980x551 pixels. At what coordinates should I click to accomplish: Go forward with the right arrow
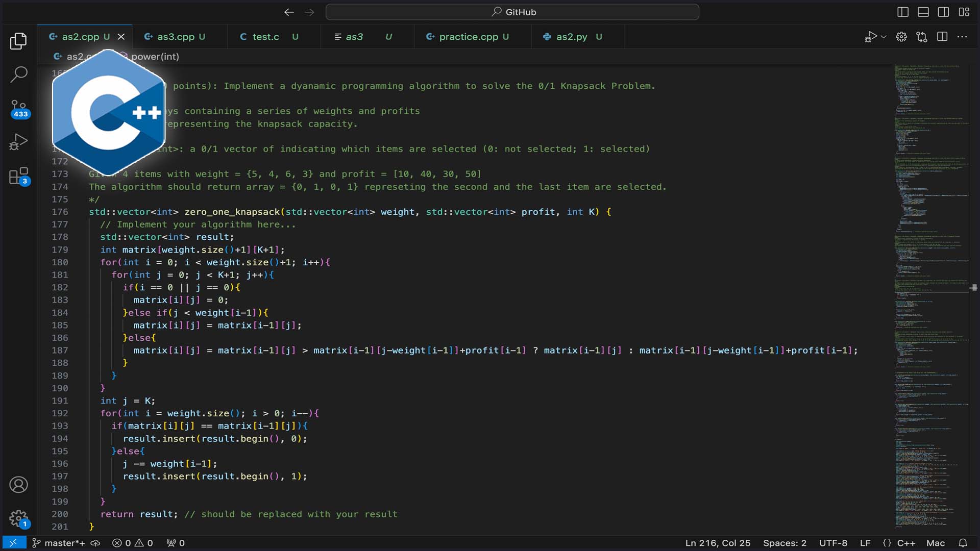tap(309, 12)
